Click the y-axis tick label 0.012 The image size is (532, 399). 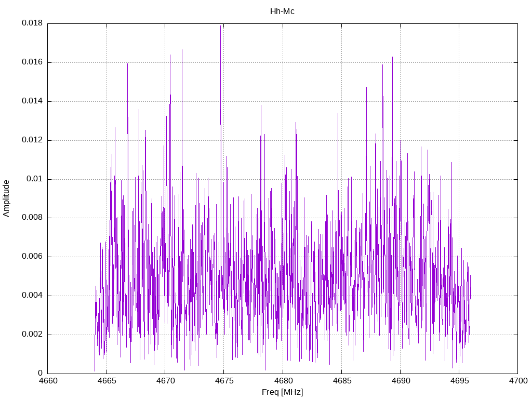pyautogui.click(x=32, y=140)
